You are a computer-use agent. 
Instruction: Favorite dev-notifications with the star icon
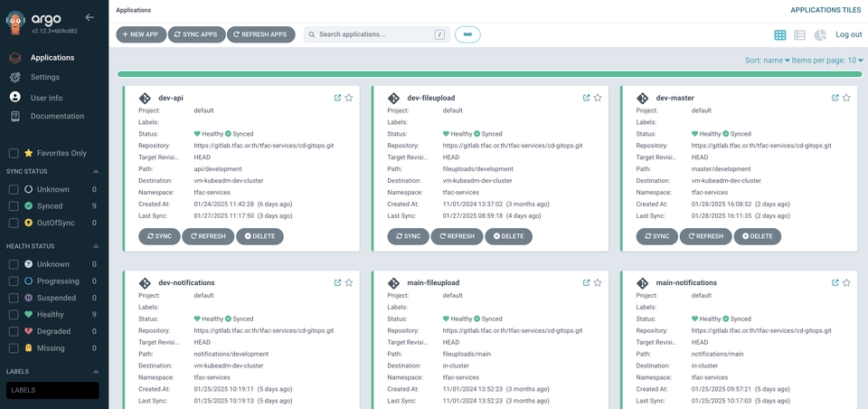pyautogui.click(x=349, y=282)
